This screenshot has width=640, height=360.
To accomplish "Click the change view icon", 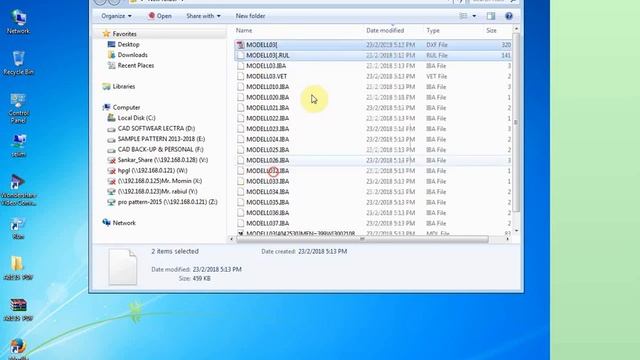I will point(463,16).
